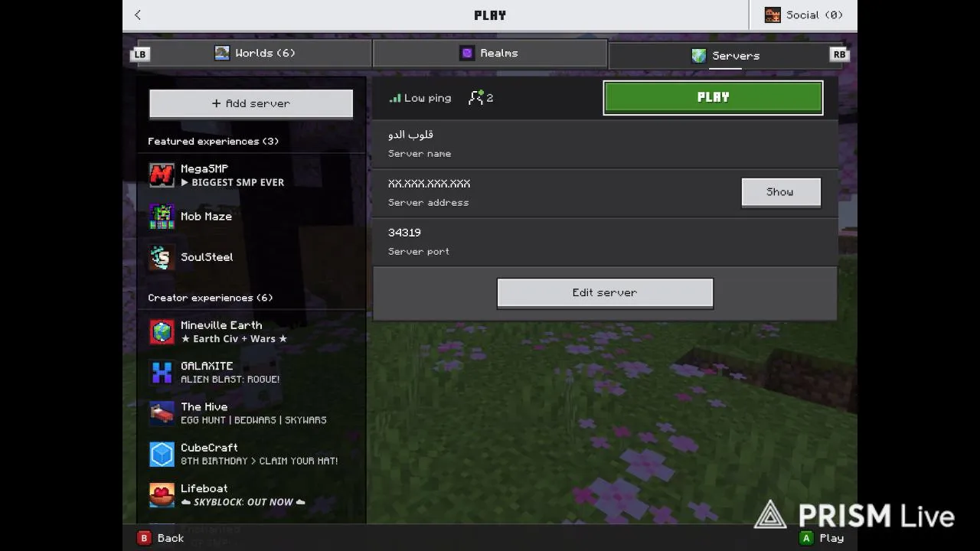Screen dimensions: 980x551
Task: Select the GALAXITE server name
Action: (207, 366)
